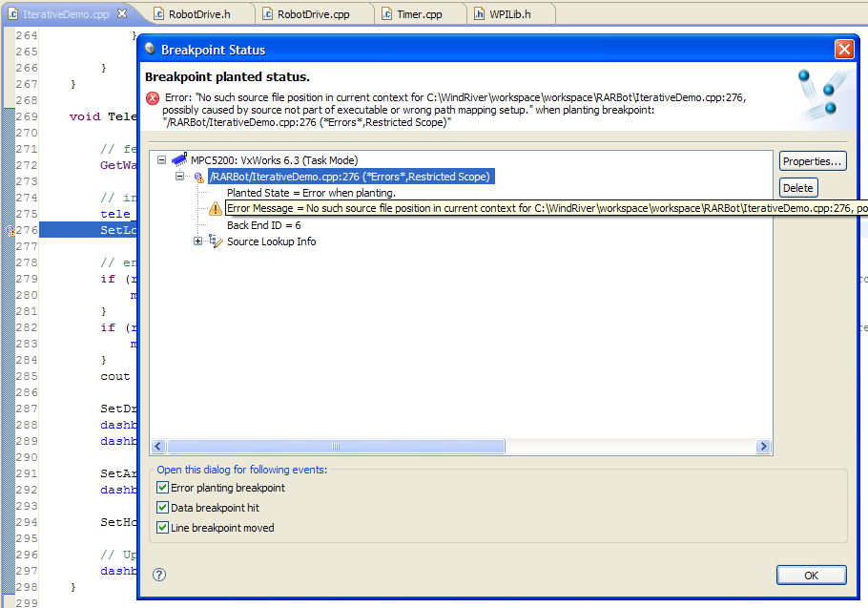Viewport: 868px width, 608px height.
Task: Uncheck Error planting breakpoint
Action: [x=163, y=488]
